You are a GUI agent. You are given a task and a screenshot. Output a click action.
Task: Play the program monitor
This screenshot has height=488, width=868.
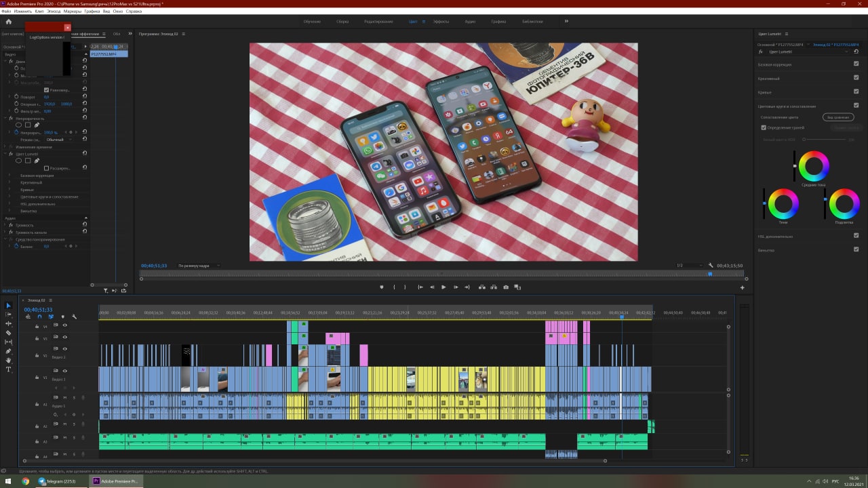click(443, 287)
